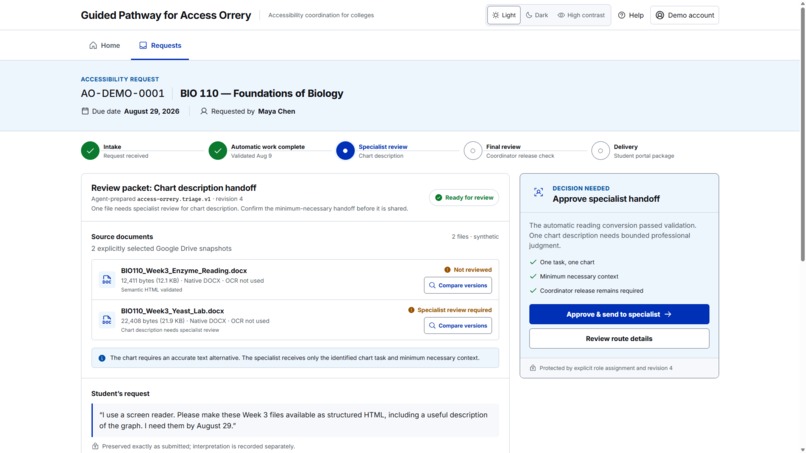Click the Demo account avatar icon

(x=660, y=15)
